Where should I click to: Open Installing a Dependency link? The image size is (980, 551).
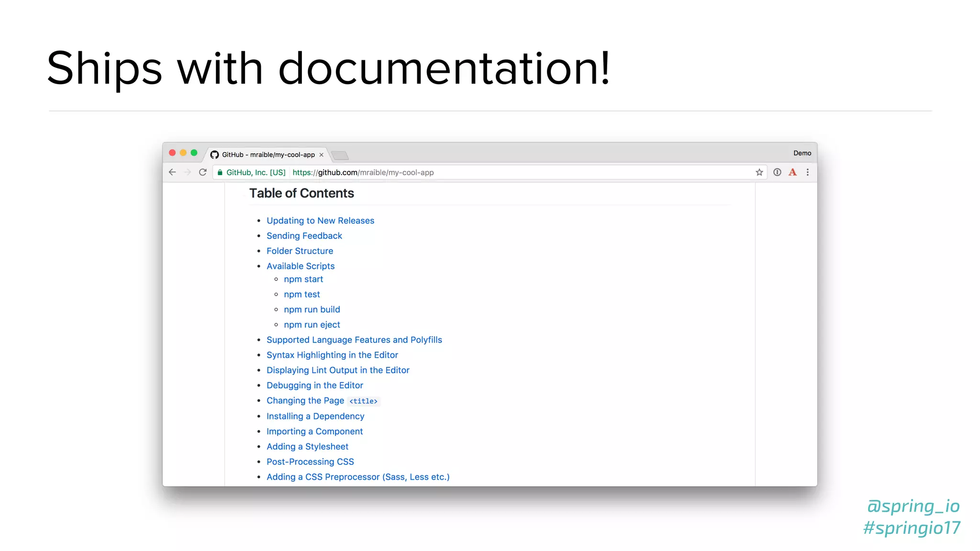tap(315, 417)
